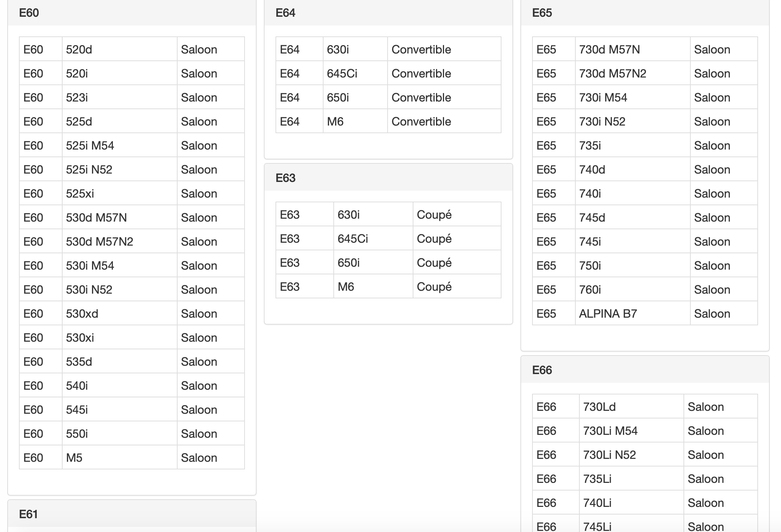
Task: Open the E64 panel heading
Action: click(388, 13)
